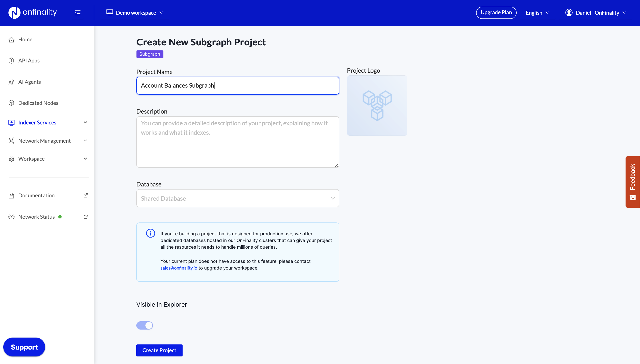The width and height of the screenshot is (640, 364).
Task: Click the Project Logo placeholder thumbnail
Action: 377,106
